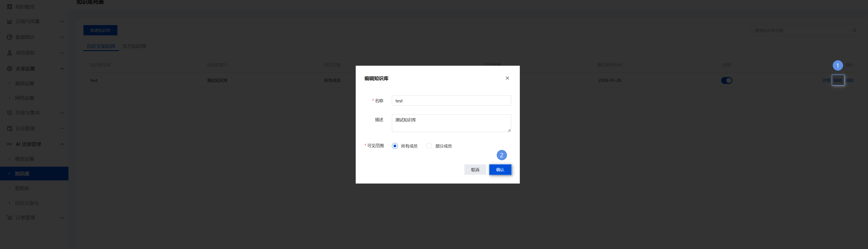Click the 成员授权 person icon

click(x=9, y=53)
